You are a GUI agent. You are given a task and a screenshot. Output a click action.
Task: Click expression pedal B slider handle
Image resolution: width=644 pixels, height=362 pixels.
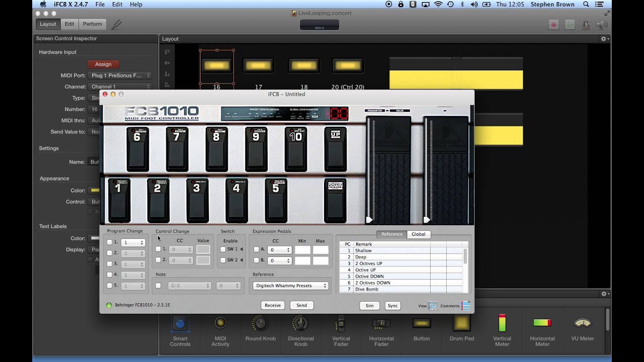point(427,220)
